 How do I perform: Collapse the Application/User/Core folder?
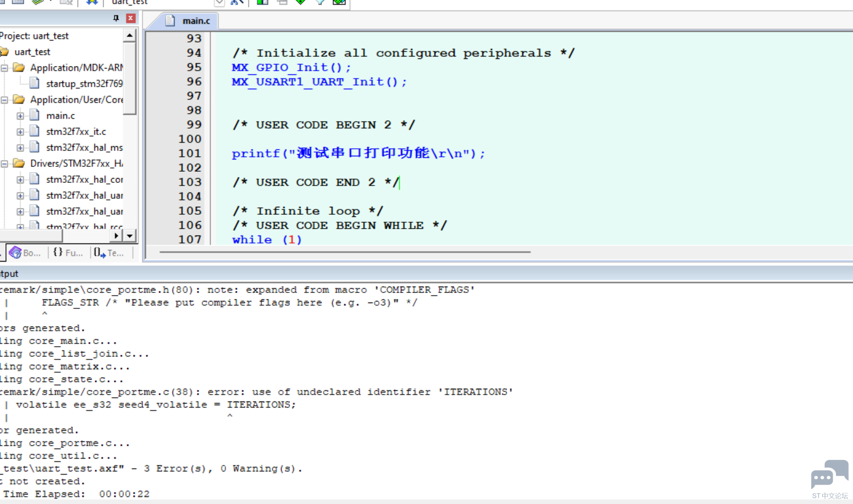[x=4, y=100]
